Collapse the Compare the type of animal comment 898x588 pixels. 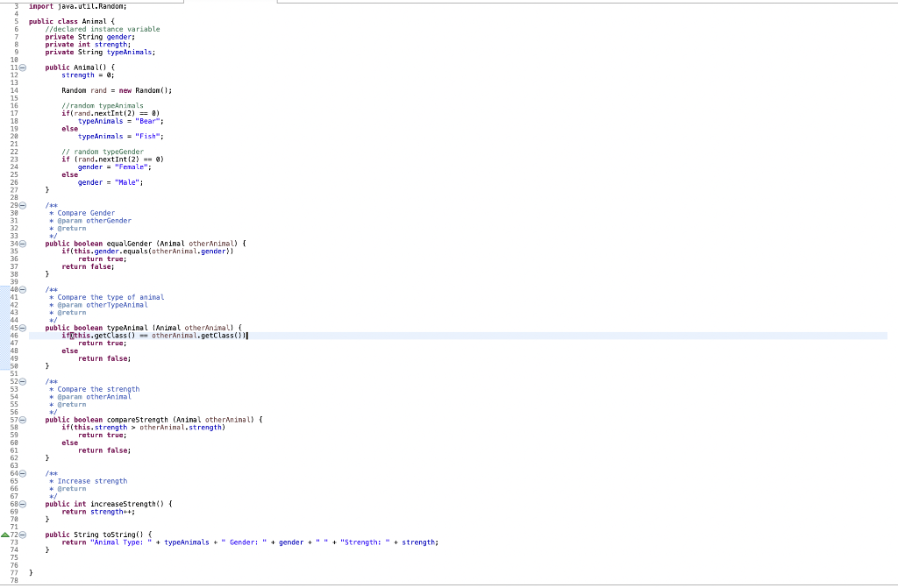[21, 289]
